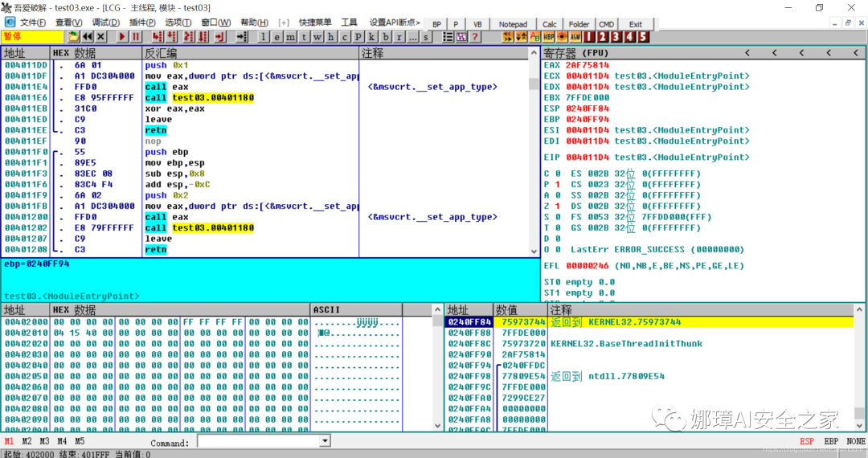Open help with red question mark icon
Screen dimensions: 868x458
pos(475,36)
